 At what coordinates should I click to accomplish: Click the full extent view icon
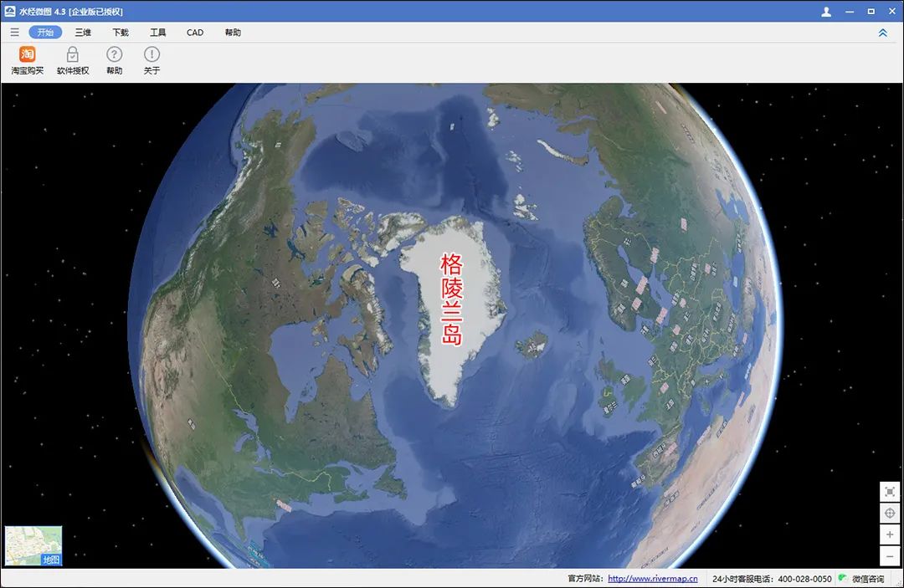click(x=890, y=492)
